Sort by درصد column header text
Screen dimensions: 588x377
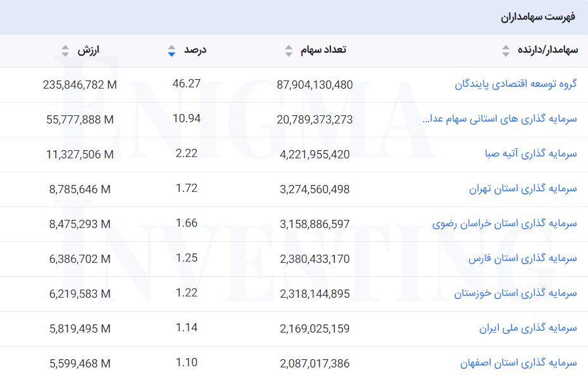coord(195,50)
